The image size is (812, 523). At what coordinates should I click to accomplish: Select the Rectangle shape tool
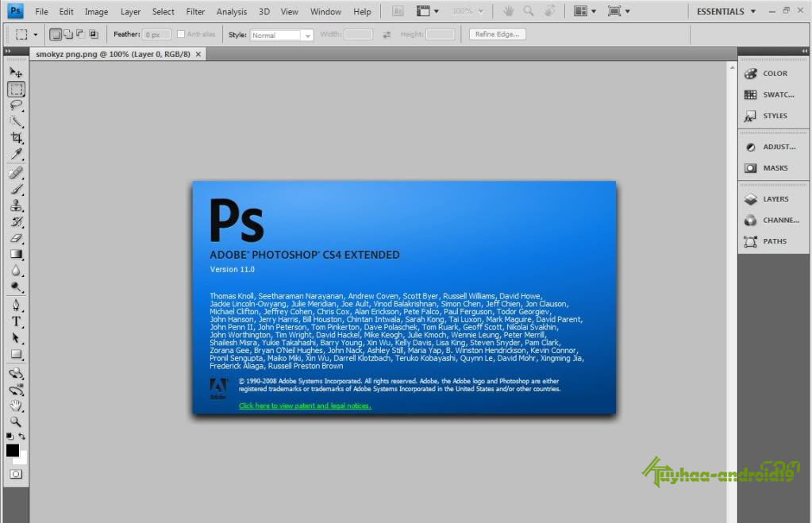16,355
